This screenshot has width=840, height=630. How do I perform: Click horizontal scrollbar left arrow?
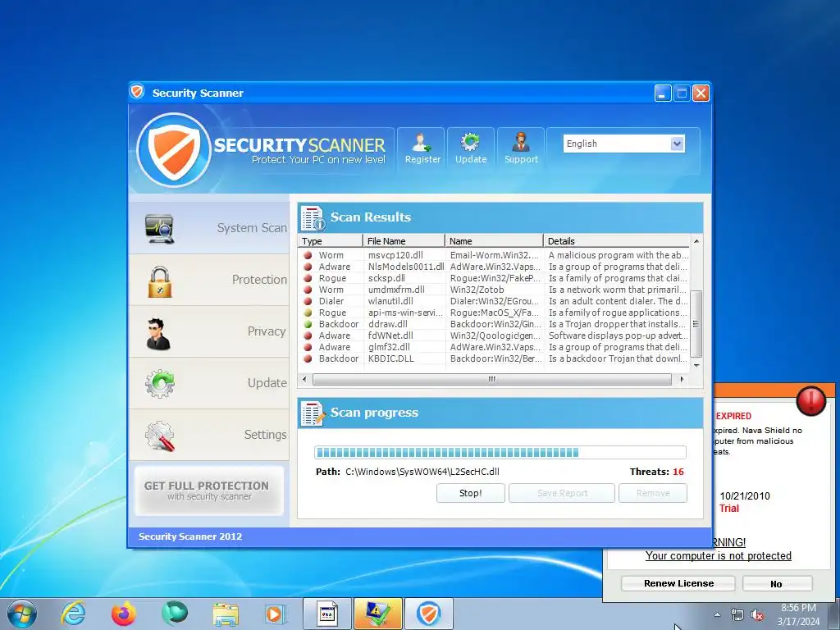click(304, 379)
